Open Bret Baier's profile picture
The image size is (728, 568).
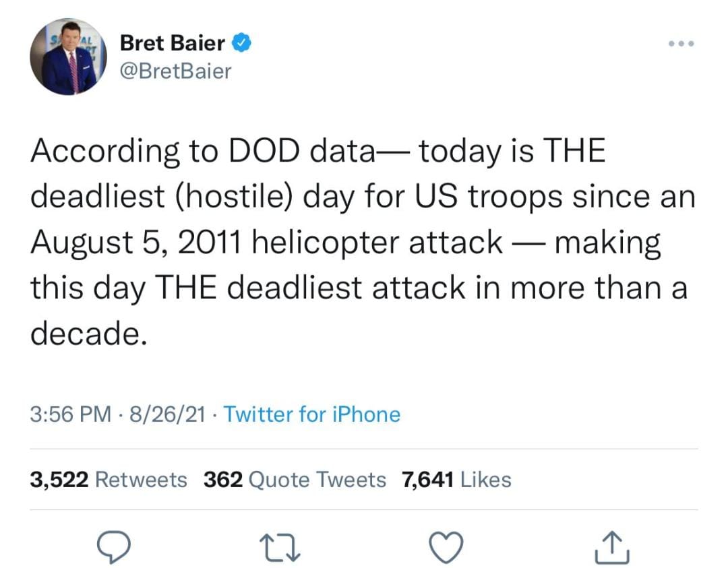click(68, 57)
